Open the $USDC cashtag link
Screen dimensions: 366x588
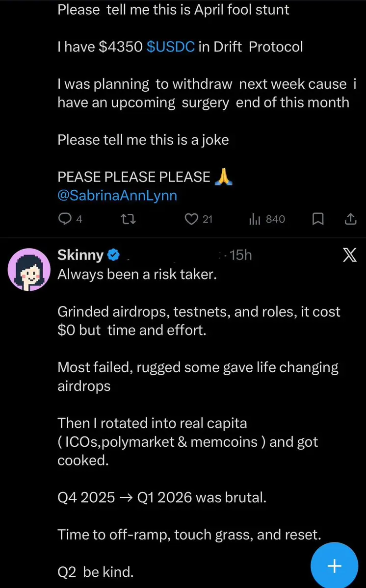click(x=171, y=47)
